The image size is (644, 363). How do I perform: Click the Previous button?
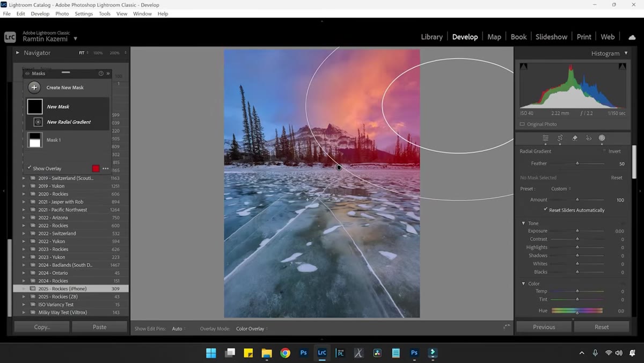click(544, 327)
